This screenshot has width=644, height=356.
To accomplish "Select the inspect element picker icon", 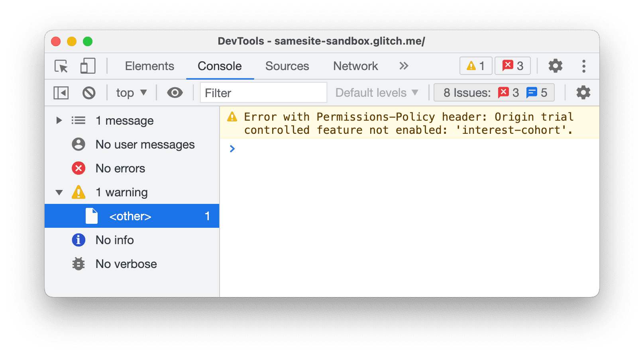I will [x=61, y=66].
